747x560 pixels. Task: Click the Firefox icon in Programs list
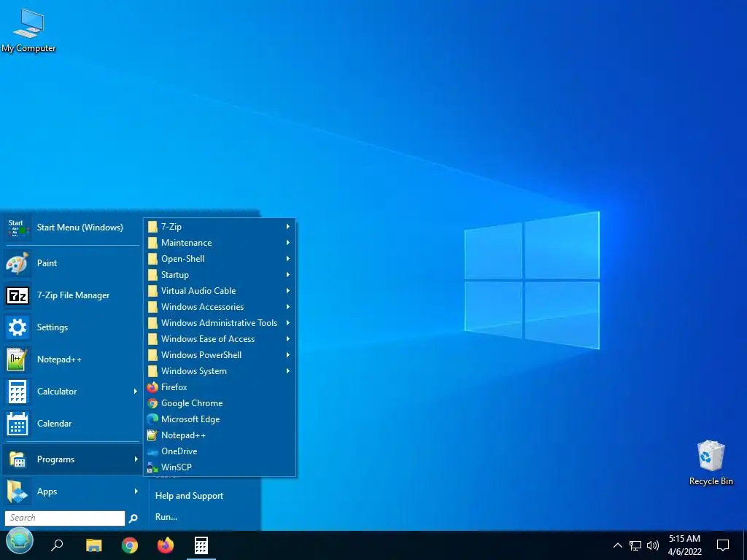click(152, 388)
